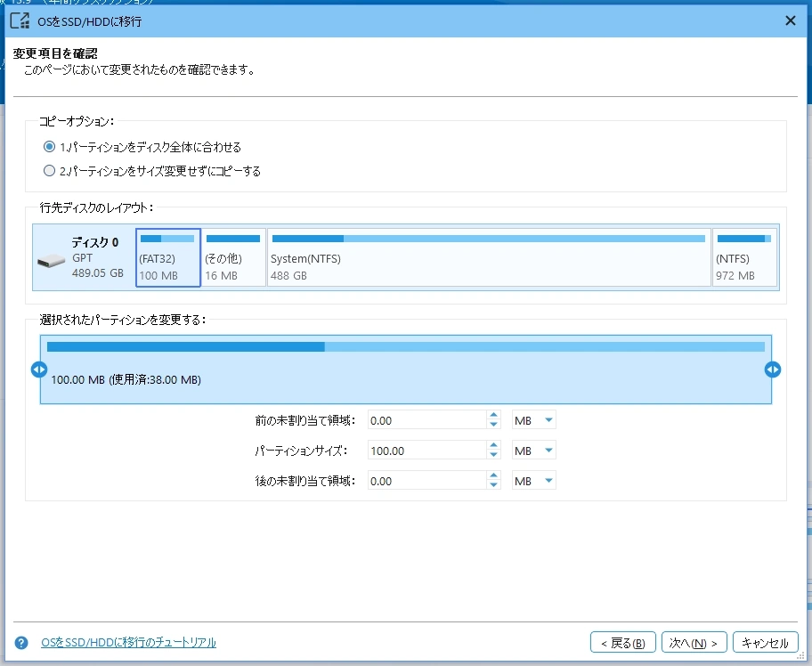The height and width of the screenshot is (666, 812).
Task: Click the blue help question mark icon
Action: tap(21, 643)
